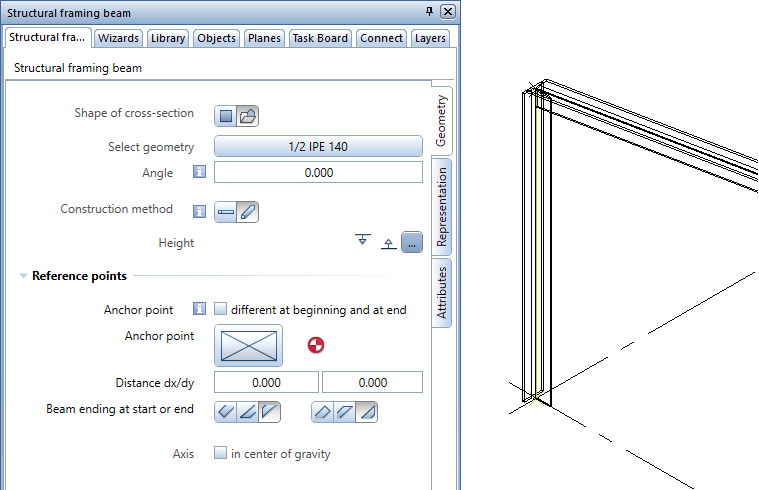Select the straight-line construction method icon

coord(226,212)
